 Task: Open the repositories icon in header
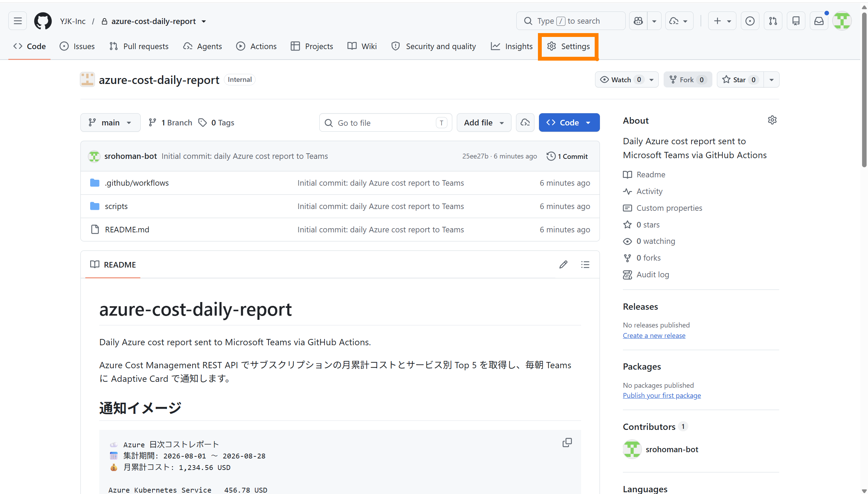pyautogui.click(x=796, y=21)
